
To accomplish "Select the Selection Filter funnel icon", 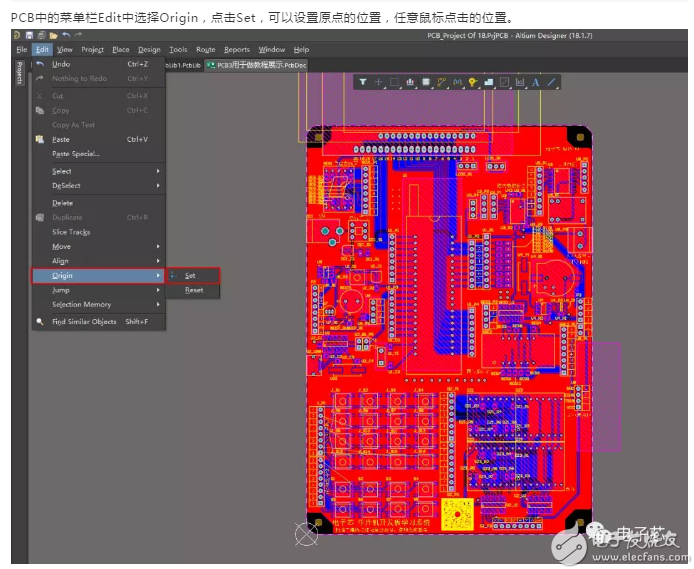I will tap(363, 82).
